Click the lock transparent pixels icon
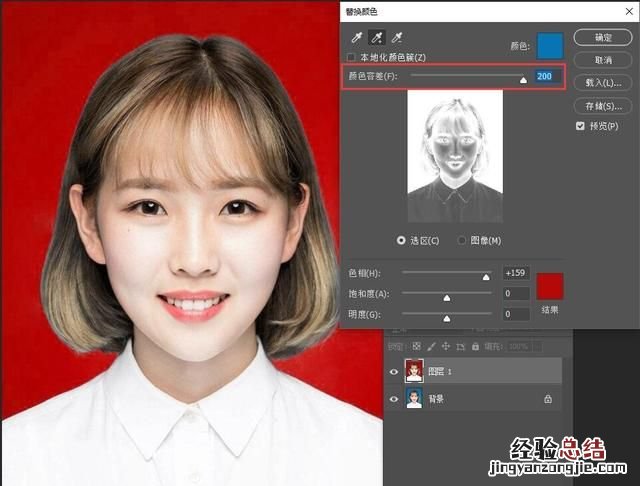The image size is (640, 486). pos(416,346)
